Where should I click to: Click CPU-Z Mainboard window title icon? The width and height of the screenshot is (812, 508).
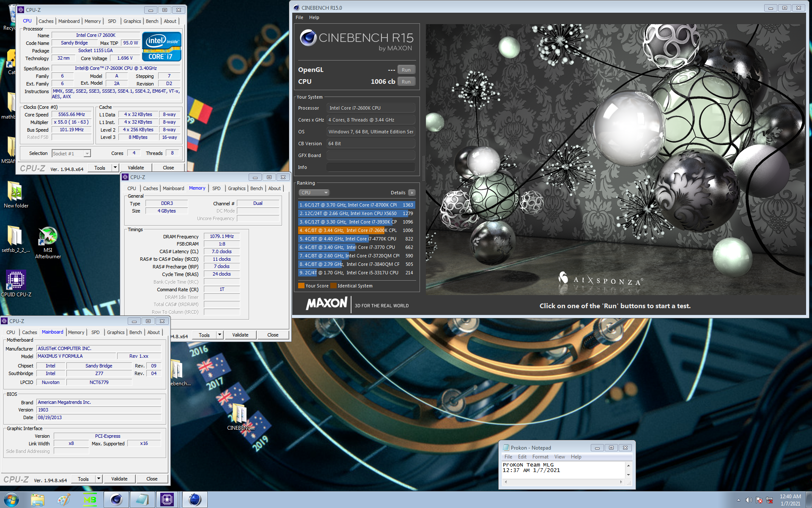tap(4, 321)
